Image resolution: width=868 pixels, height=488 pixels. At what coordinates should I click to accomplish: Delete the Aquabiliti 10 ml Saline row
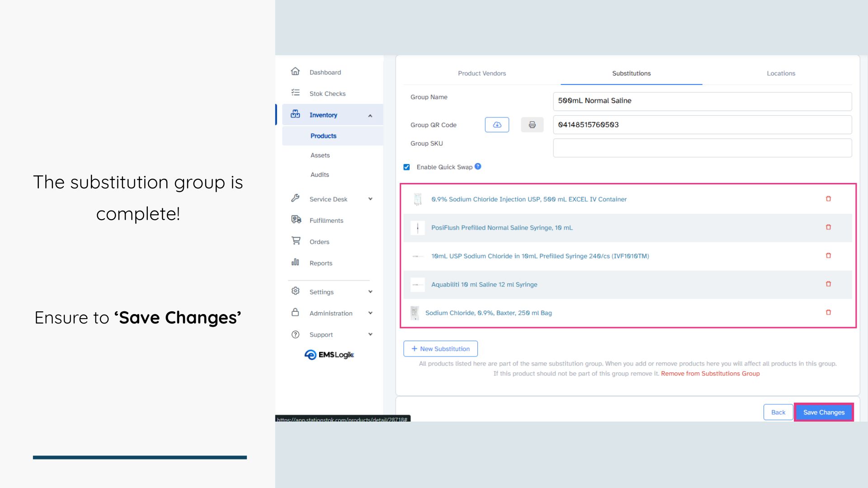point(828,284)
